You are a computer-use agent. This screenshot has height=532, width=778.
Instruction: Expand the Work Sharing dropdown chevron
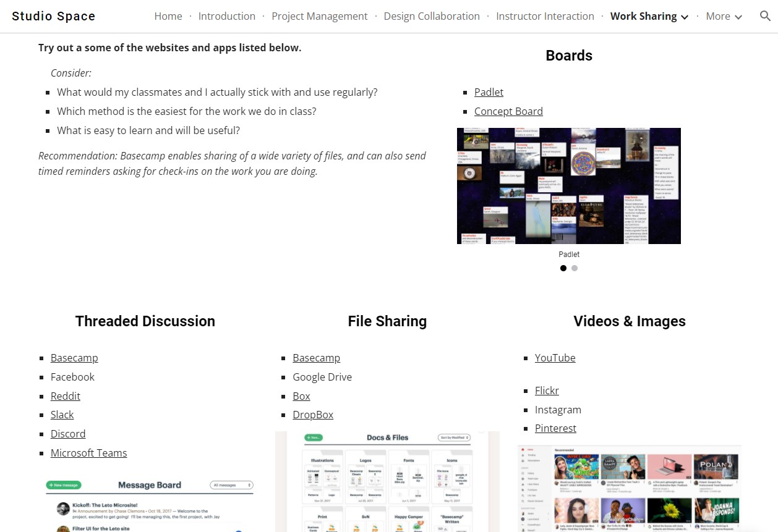[685, 17]
